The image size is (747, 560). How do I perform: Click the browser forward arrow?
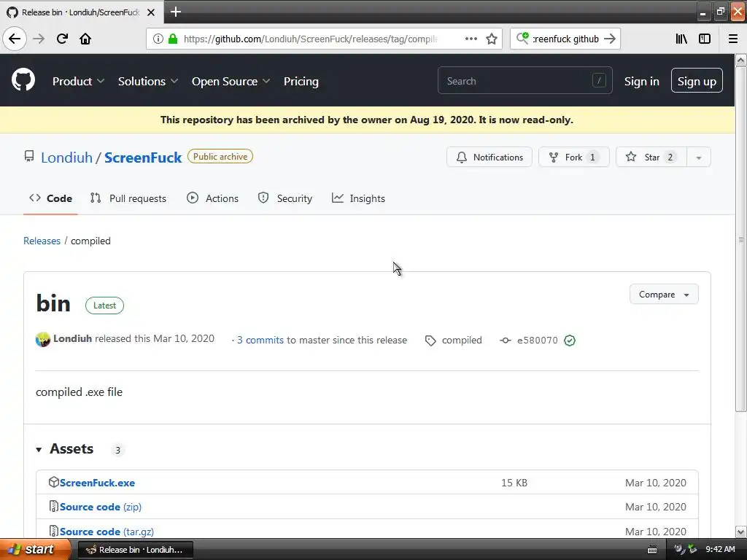click(x=39, y=39)
